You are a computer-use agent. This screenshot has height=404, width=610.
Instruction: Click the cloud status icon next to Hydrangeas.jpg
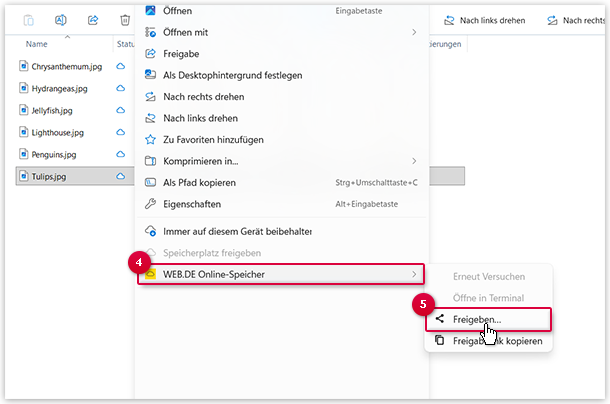click(120, 88)
